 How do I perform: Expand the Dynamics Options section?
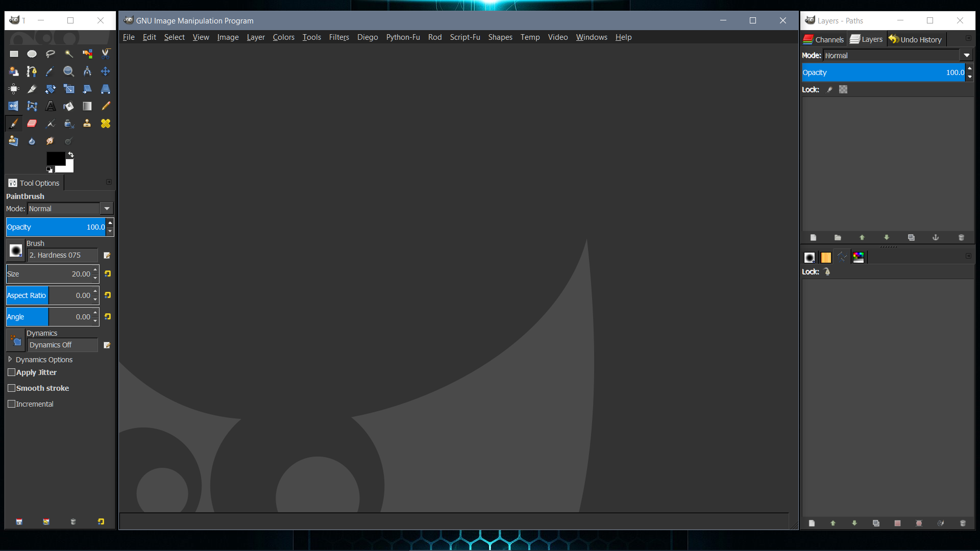click(x=10, y=359)
